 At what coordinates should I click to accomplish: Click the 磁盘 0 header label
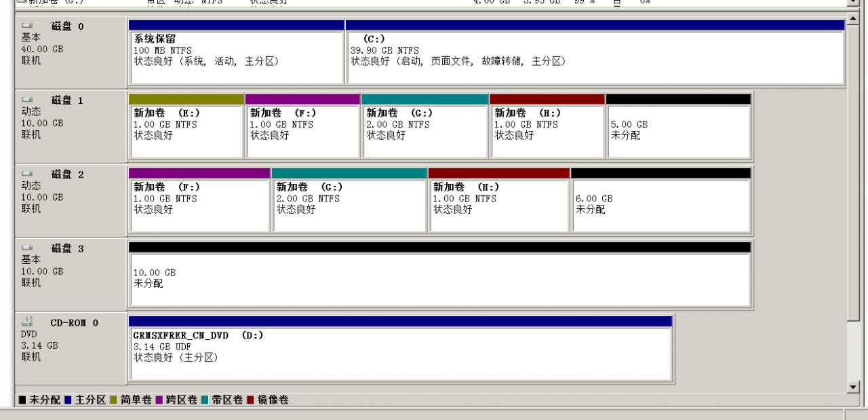67,26
